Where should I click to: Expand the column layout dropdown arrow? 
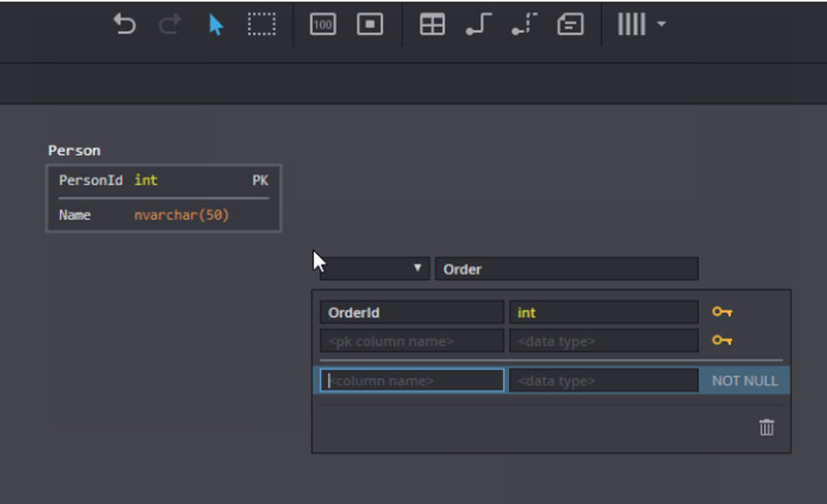[662, 24]
